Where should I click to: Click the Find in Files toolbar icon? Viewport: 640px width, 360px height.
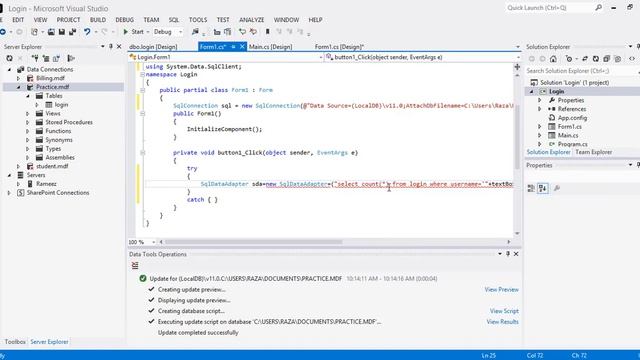coord(195,32)
